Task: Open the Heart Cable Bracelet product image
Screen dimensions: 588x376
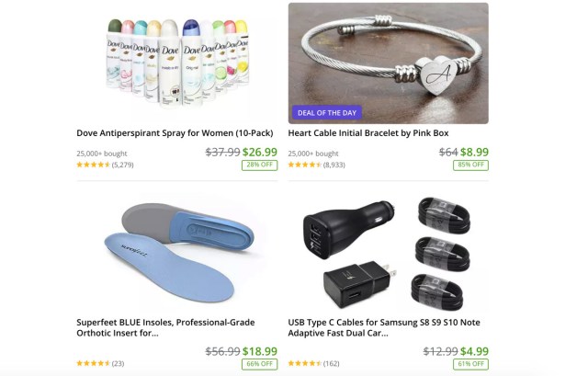Action: tap(388, 63)
